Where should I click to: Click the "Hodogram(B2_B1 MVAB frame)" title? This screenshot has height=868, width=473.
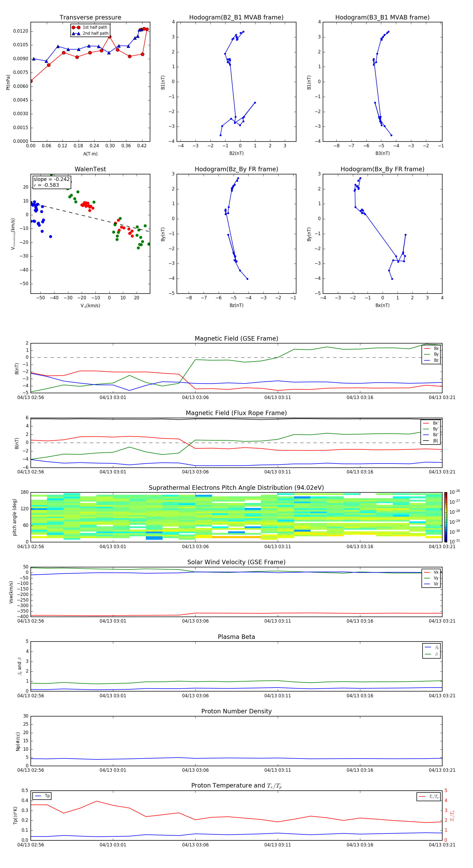tap(236, 18)
